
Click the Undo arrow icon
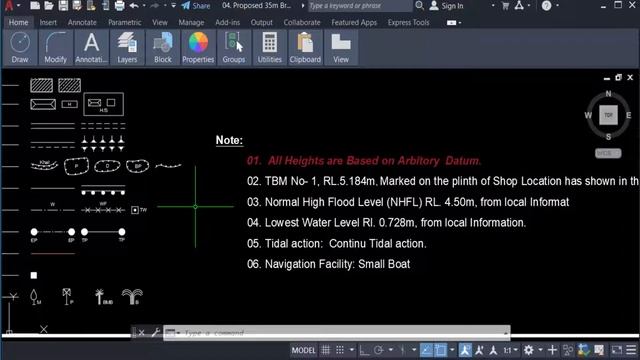(x=134, y=6)
